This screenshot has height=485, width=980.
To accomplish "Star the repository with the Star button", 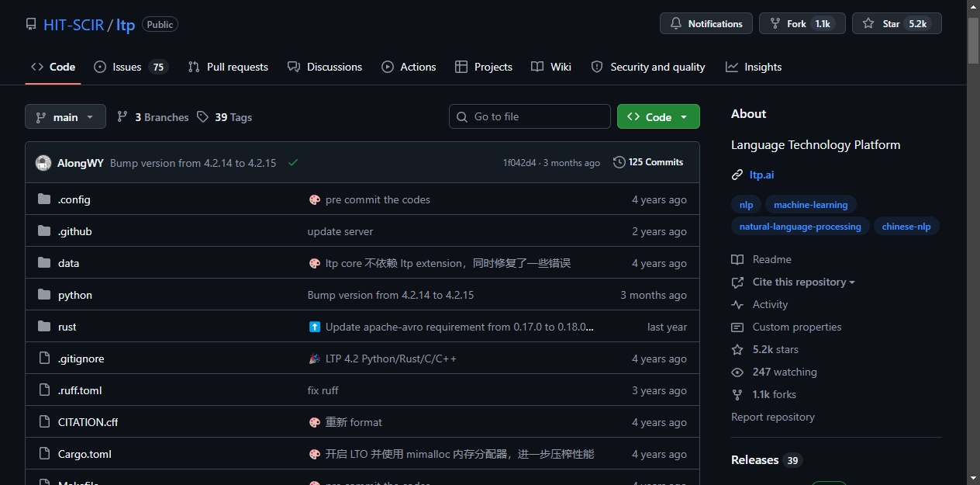I will tap(896, 24).
